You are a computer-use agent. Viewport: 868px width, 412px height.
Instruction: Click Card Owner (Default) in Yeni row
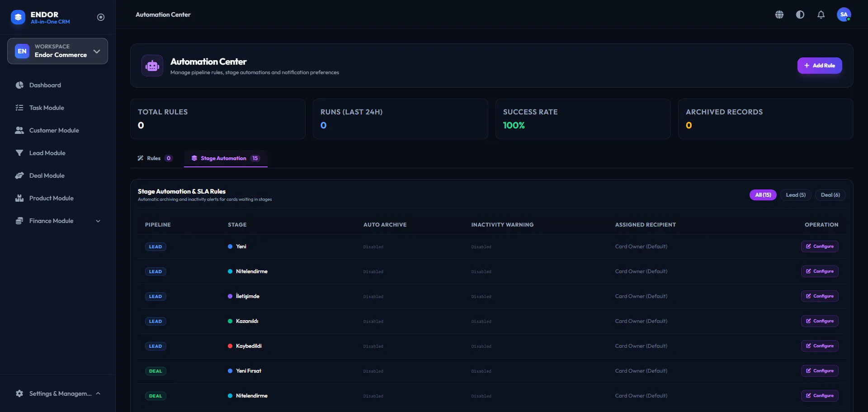[x=641, y=246]
